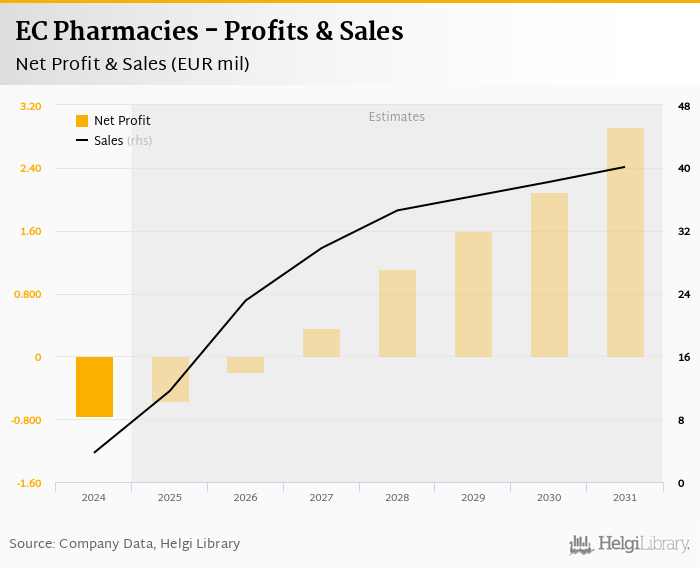Click the black Sales legend line marker

(82, 141)
